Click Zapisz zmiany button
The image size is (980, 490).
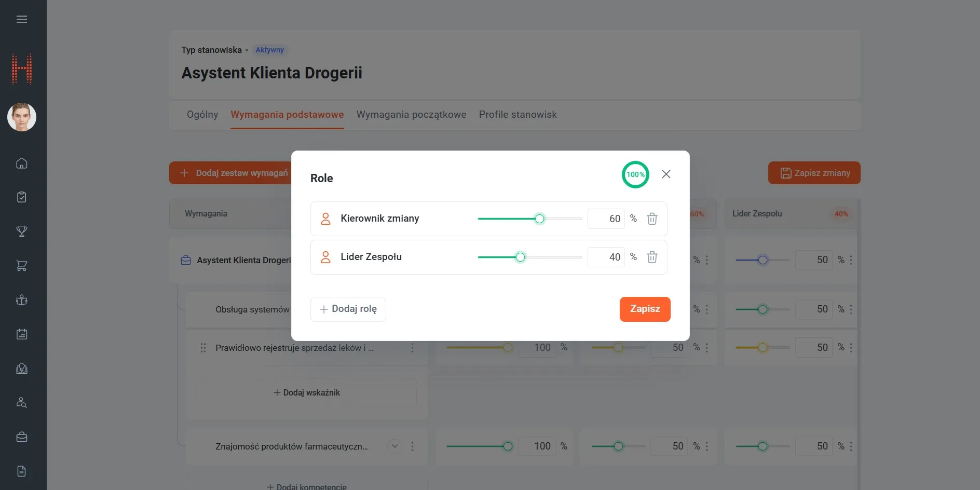pyautogui.click(x=814, y=173)
